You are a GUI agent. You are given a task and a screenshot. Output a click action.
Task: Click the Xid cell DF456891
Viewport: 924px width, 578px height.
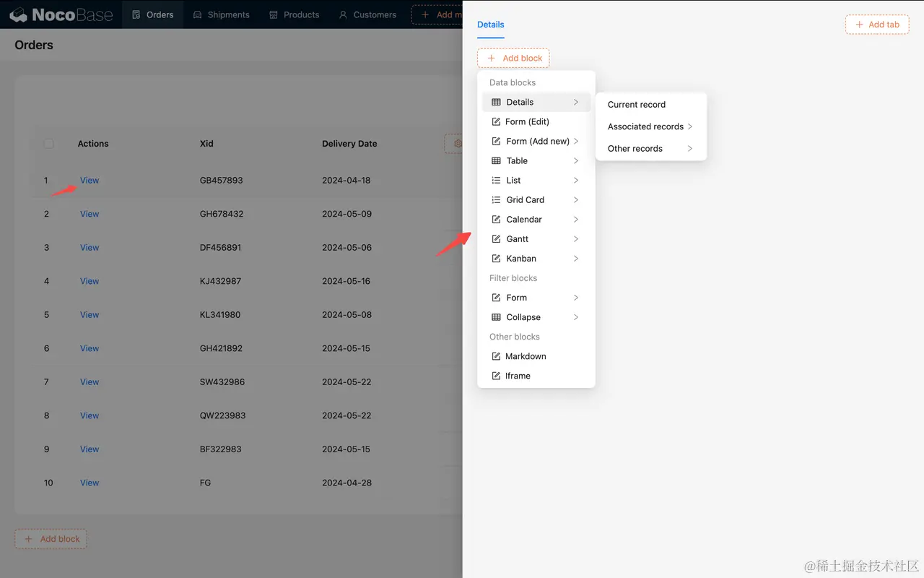coord(221,248)
